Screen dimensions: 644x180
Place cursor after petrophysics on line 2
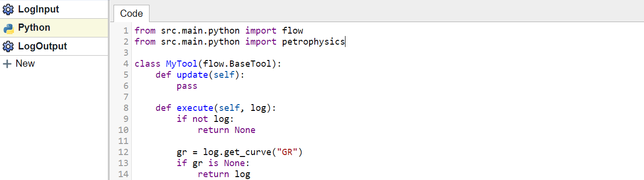pyautogui.click(x=345, y=42)
